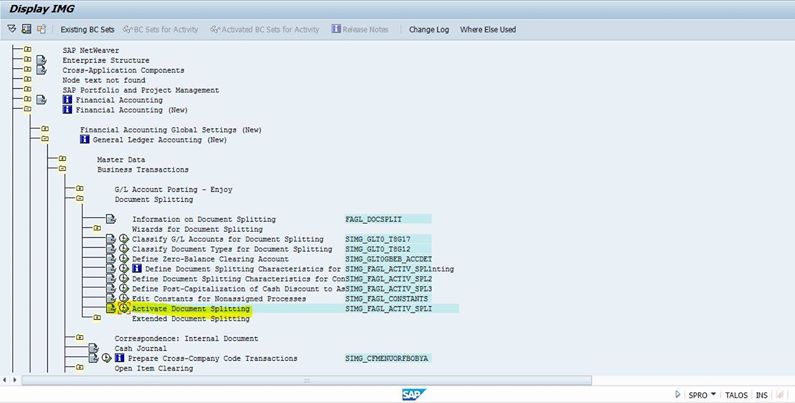
Task: Click the third toolbar icon before Existing BC Sets
Action: point(42,29)
